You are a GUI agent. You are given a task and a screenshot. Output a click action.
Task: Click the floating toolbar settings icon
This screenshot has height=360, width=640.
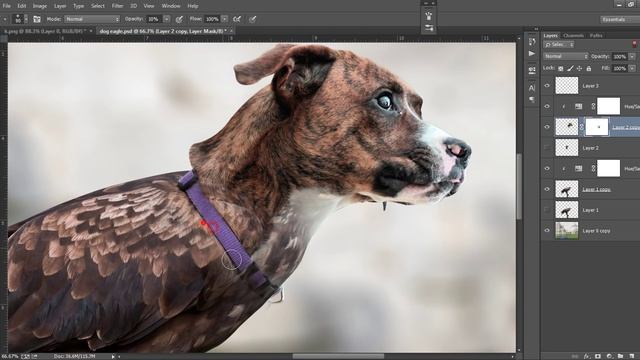429,28
